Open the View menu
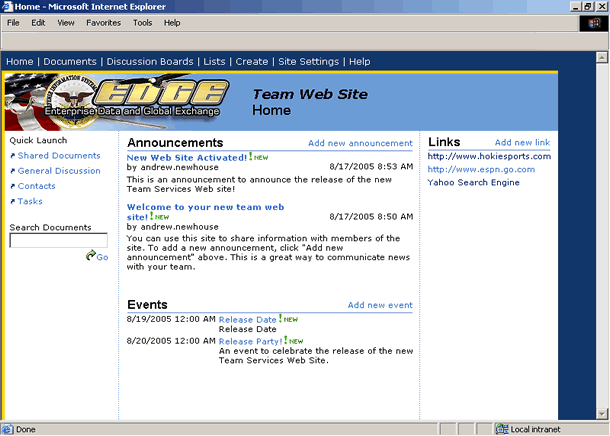Viewport: 610px width, 436px height. (66, 23)
